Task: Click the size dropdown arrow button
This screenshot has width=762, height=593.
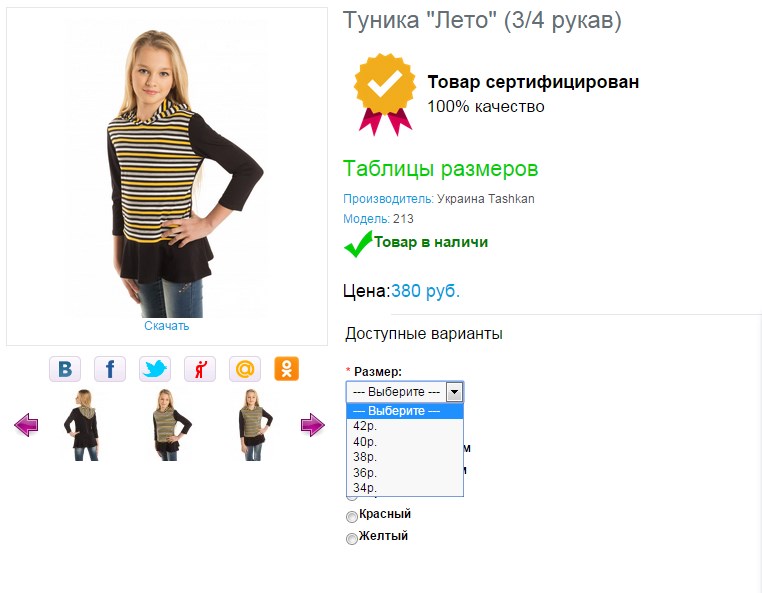Action: [x=454, y=392]
